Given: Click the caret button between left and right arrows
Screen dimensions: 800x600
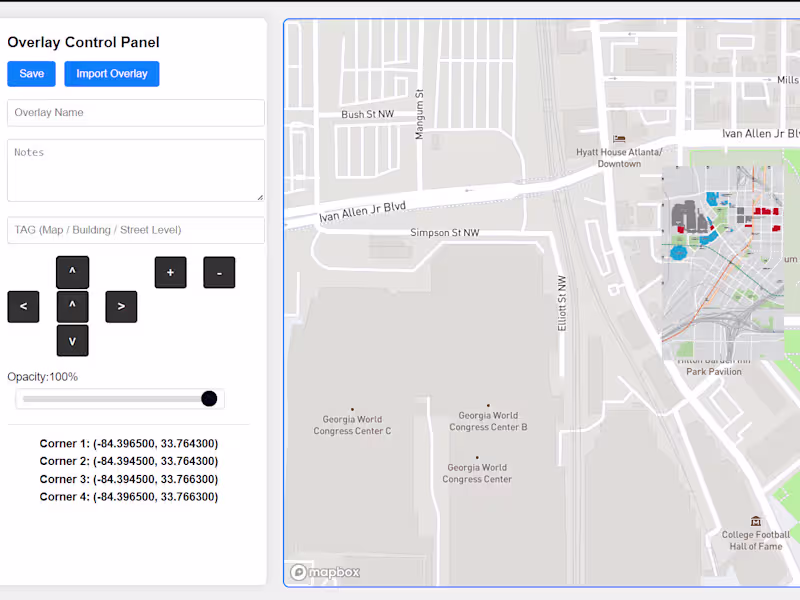Looking at the screenshot, I should pos(72,306).
